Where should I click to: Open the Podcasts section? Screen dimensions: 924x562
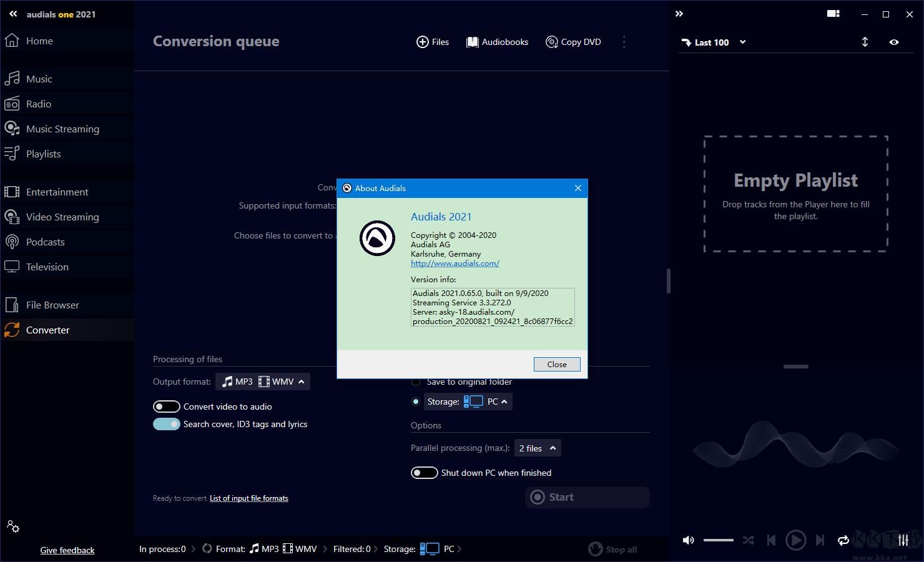tap(45, 242)
